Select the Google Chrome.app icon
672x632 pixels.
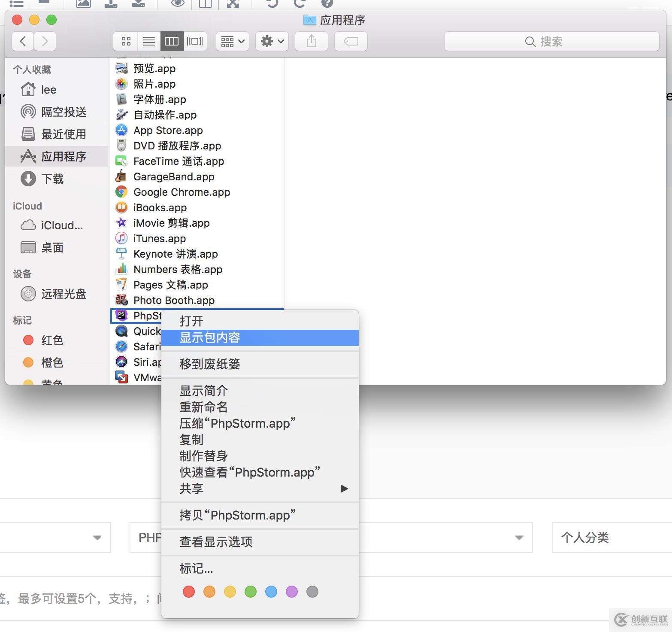(x=122, y=192)
